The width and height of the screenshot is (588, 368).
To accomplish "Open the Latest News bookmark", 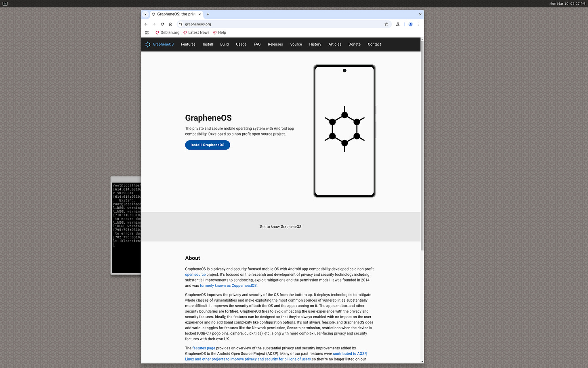I will pyautogui.click(x=196, y=33).
